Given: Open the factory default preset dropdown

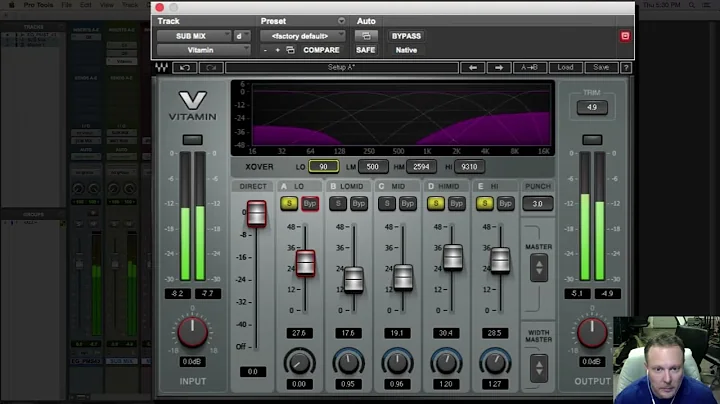Looking at the screenshot, I should pyautogui.click(x=303, y=36).
